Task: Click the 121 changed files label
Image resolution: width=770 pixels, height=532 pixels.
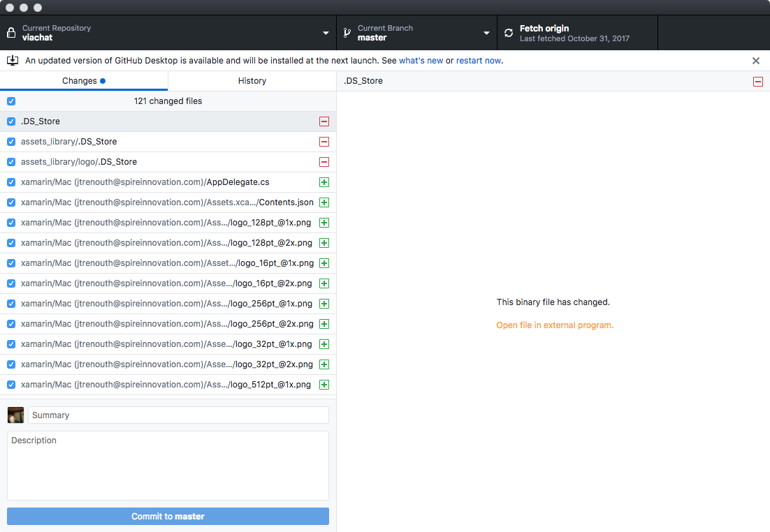Action: coord(168,101)
